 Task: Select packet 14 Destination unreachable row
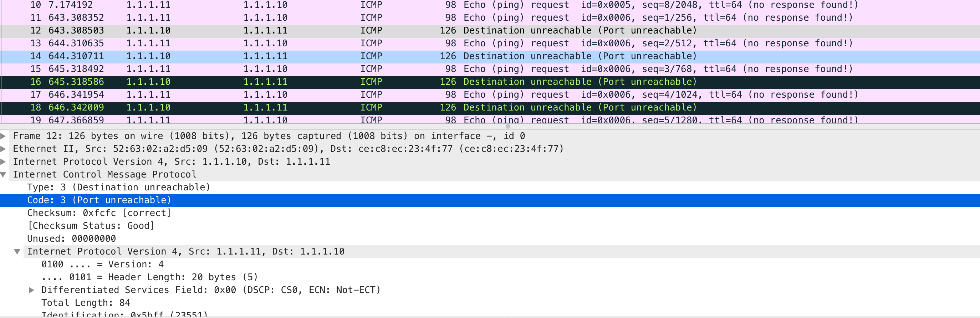pyautogui.click(x=490, y=56)
